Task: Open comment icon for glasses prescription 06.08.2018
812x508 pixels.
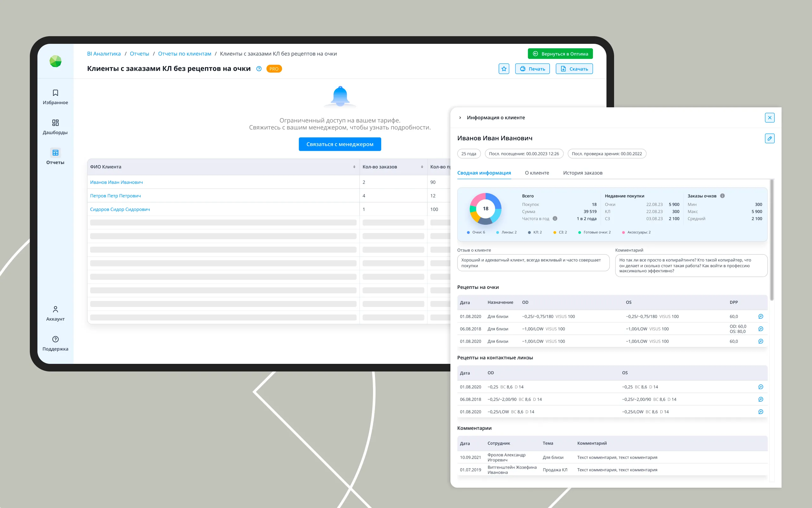Action: 761,329
